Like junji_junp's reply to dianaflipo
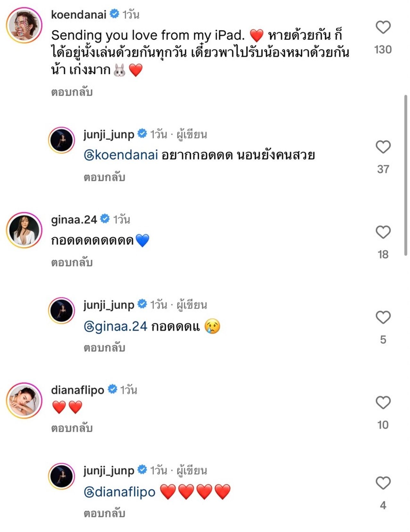Image resolution: width=410 pixels, height=532 pixels. 383,483
